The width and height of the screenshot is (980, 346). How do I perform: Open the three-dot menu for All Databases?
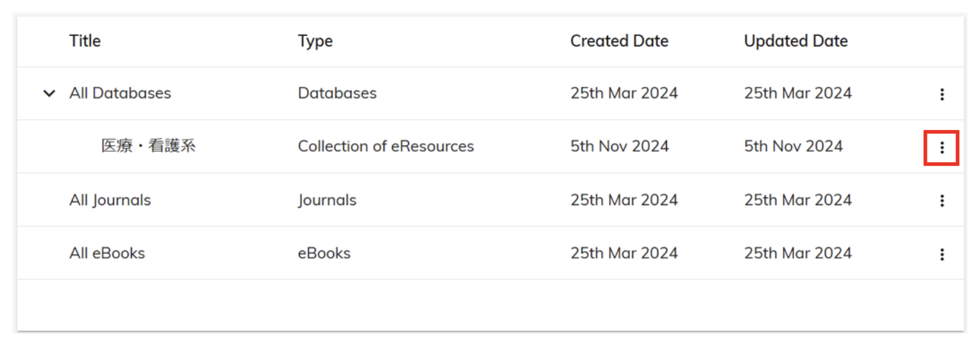pyautogui.click(x=941, y=95)
